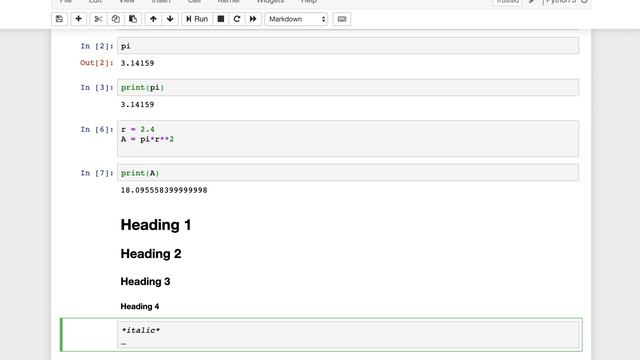This screenshot has height=360, width=640.
Task: Save the notebook with the floppy-disk icon
Action: coord(59,19)
